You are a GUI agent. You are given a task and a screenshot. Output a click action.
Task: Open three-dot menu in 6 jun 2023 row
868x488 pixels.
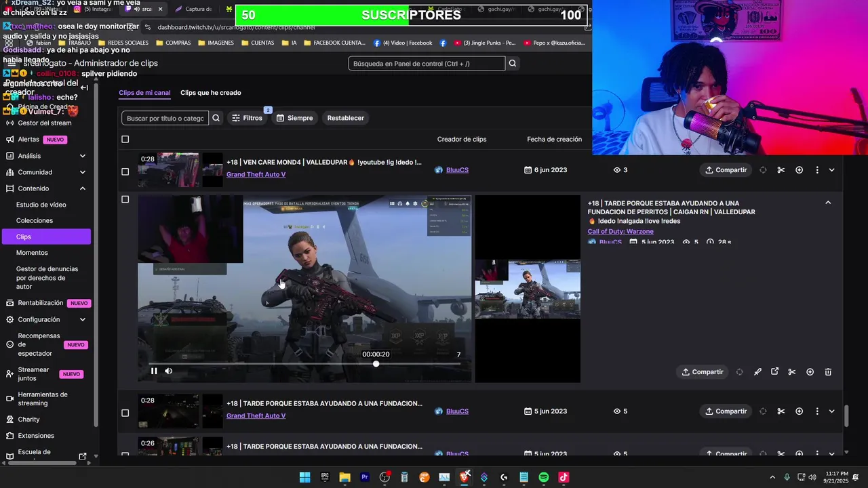click(x=817, y=170)
